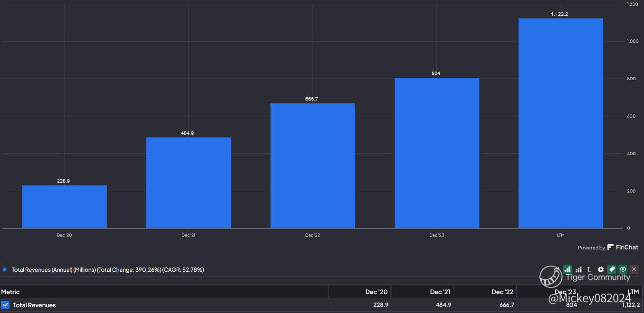
Task: Switch to the stacked bar chart icon
Action: (x=578, y=269)
